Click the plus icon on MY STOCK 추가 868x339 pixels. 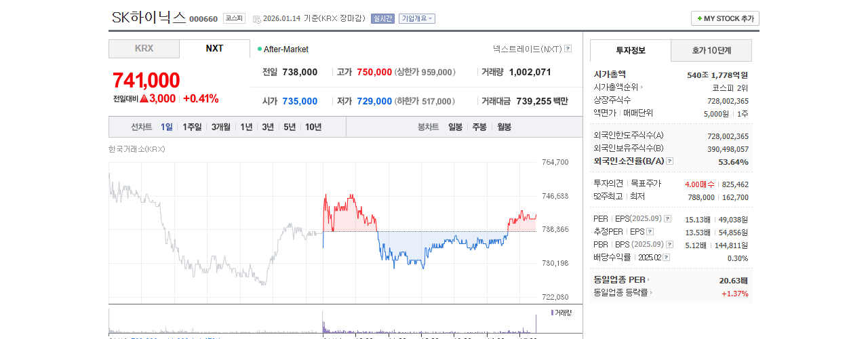700,19
